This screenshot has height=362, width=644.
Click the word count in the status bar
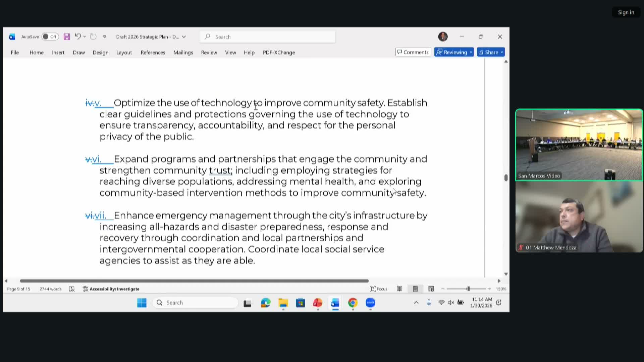[x=50, y=289]
